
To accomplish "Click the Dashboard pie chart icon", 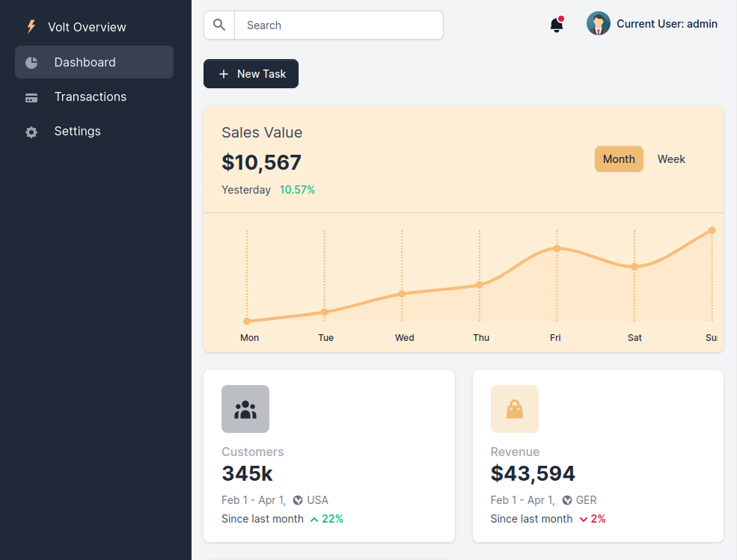I will [31, 63].
